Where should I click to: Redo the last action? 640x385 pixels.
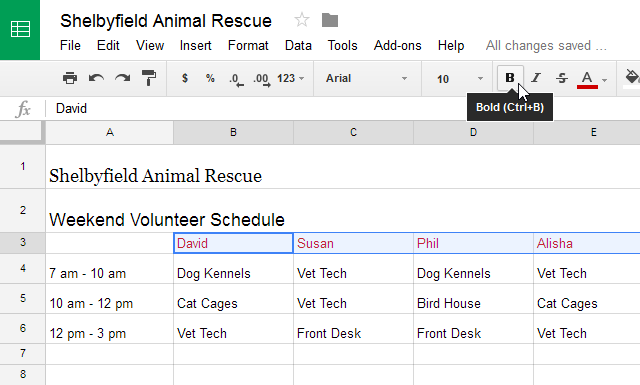pyautogui.click(x=122, y=78)
